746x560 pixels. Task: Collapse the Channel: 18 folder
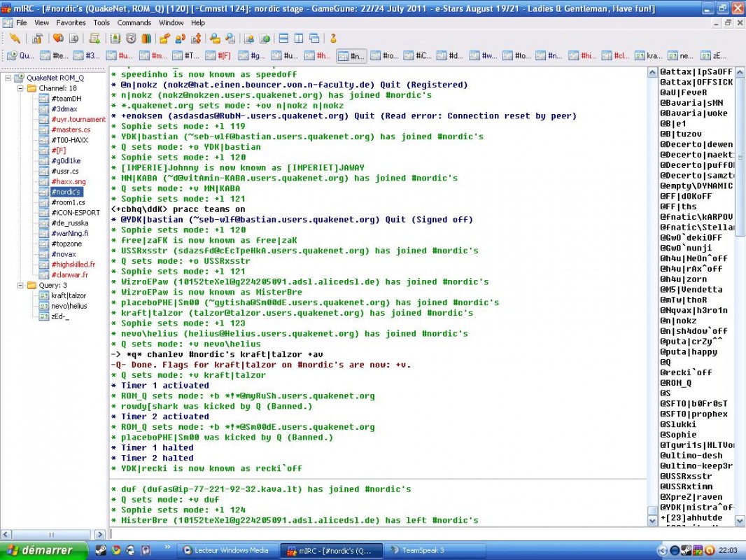click(x=19, y=88)
